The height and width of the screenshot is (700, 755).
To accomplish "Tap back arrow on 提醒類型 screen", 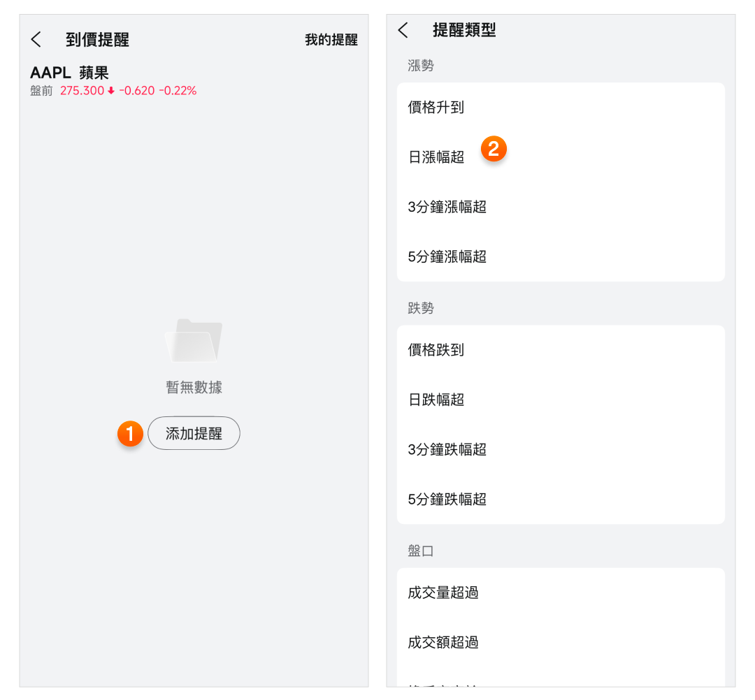I will pos(403,30).
